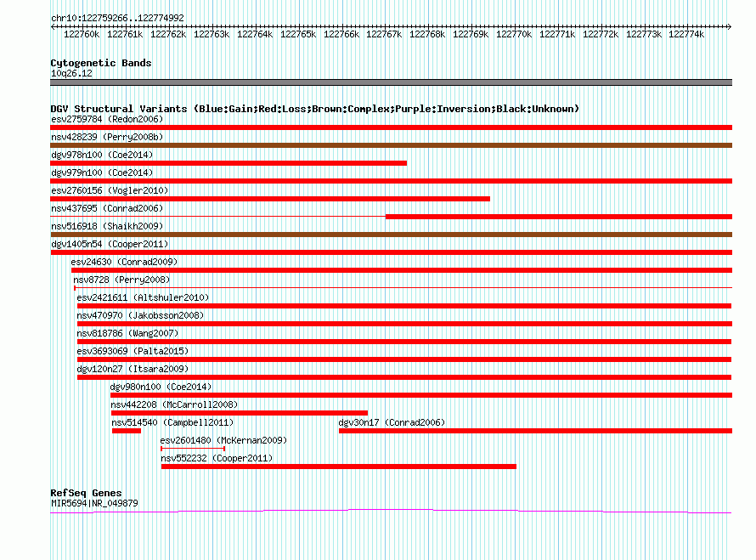Open the nsv470970 (Jakobsson2008) label
This screenshot has height=560, width=756.
[140, 315]
